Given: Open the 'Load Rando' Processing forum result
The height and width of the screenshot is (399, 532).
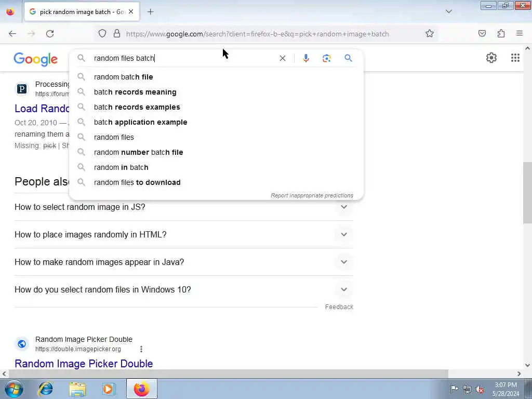Looking at the screenshot, I should pyautogui.click(x=42, y=109).
